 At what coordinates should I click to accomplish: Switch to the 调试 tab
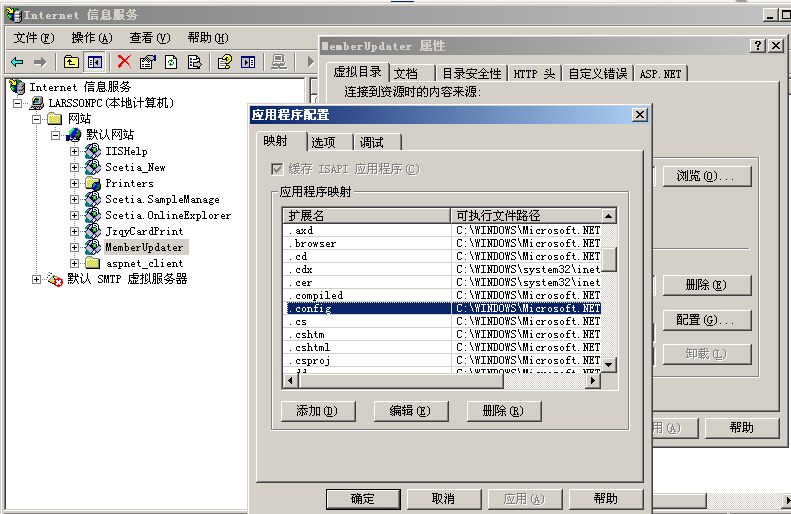coord(371,142)
